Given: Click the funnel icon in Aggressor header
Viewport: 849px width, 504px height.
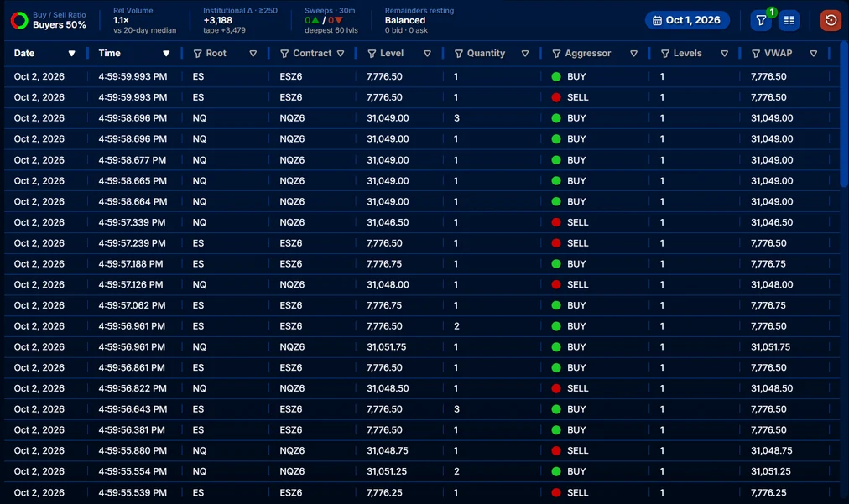Looking at the screenshot, I should point(556,54).
